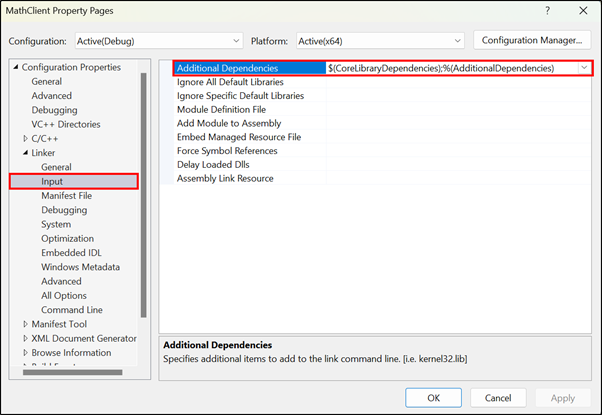Open the Configuration dropdown showing Active(Debug)

click(159, 41)
